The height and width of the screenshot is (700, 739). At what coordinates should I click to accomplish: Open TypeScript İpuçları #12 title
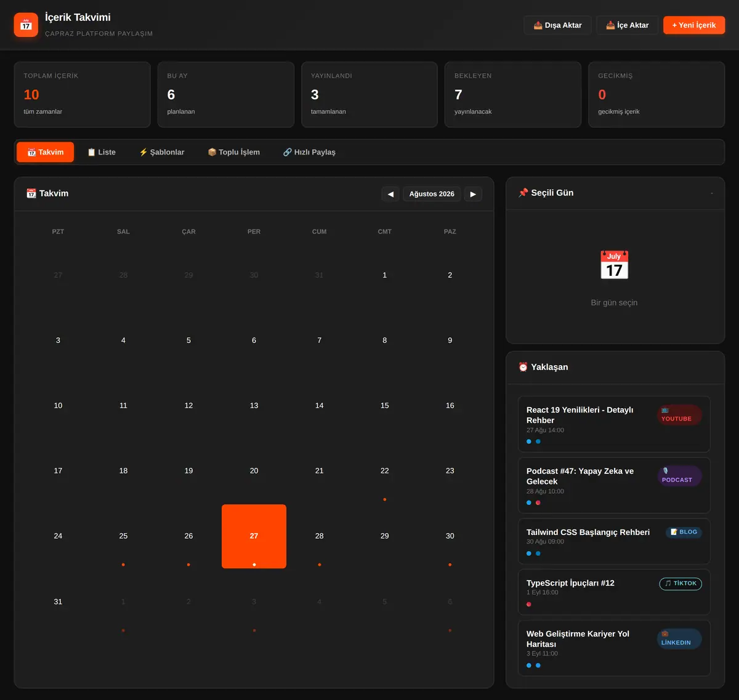tap(570, 583)
